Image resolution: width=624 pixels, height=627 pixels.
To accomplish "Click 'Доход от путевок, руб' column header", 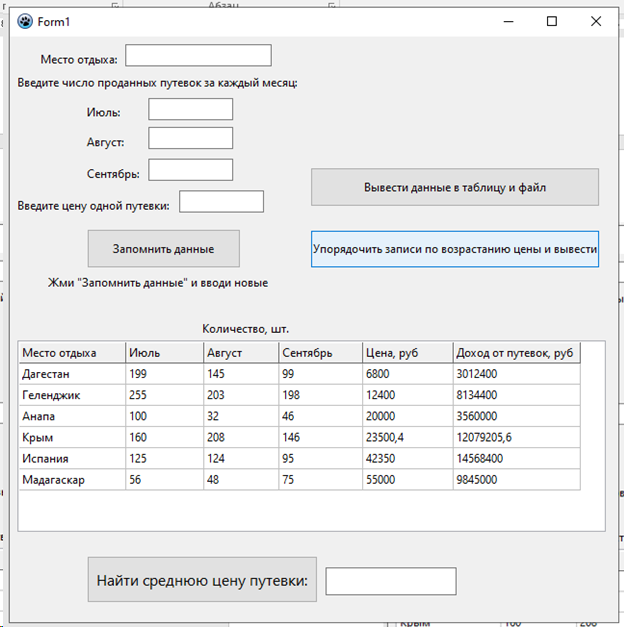I will click(x=516, y=353).
